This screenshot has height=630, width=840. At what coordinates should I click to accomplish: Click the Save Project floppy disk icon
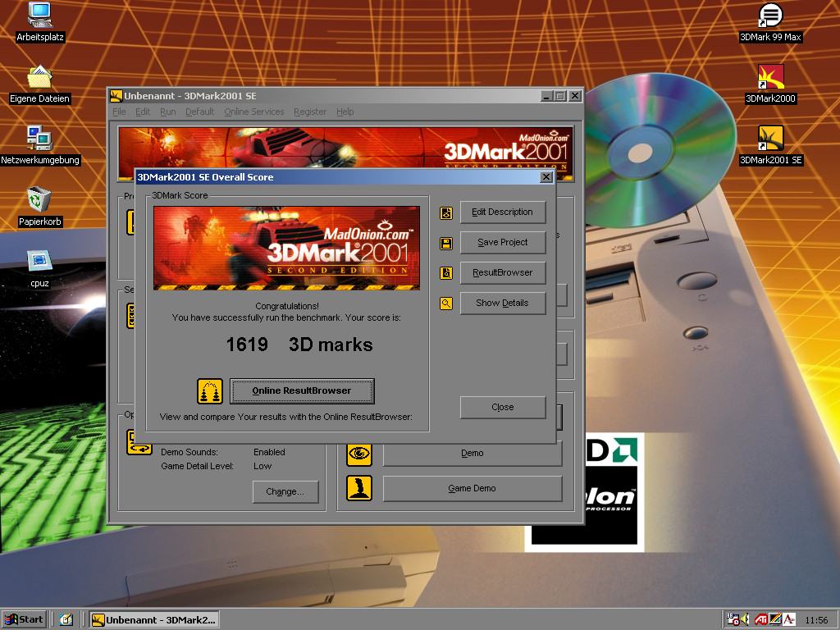coord(446,244)
